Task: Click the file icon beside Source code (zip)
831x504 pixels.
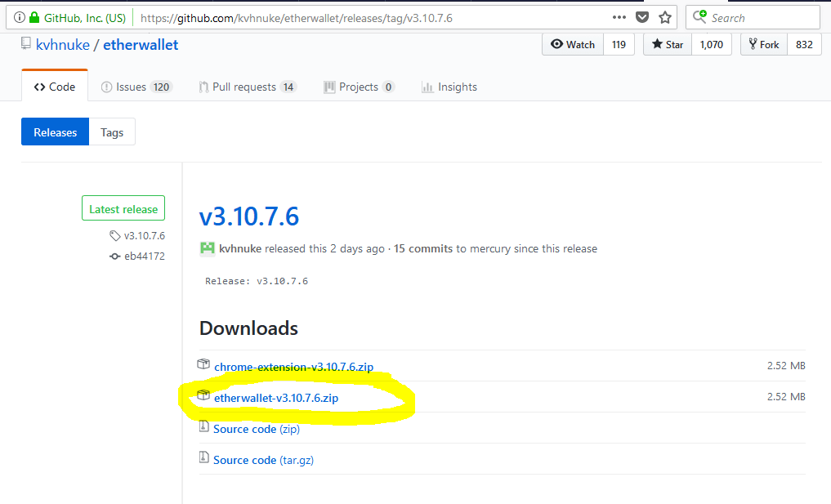Action: 204,426
